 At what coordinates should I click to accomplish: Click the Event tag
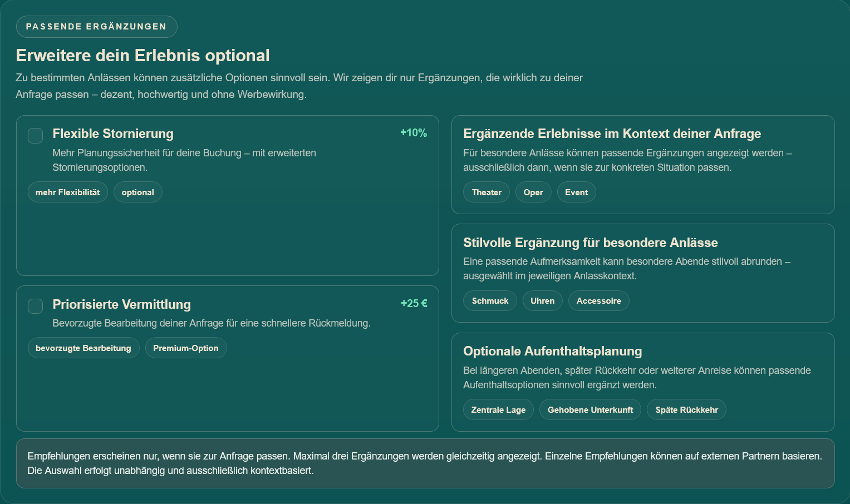click(x=576, y=192)
